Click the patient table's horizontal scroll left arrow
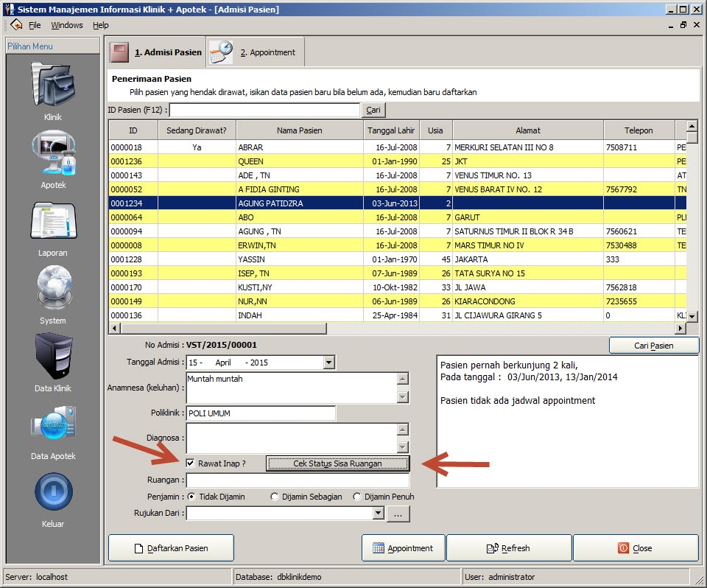707x588 pixels. click(x=115, y=328)
